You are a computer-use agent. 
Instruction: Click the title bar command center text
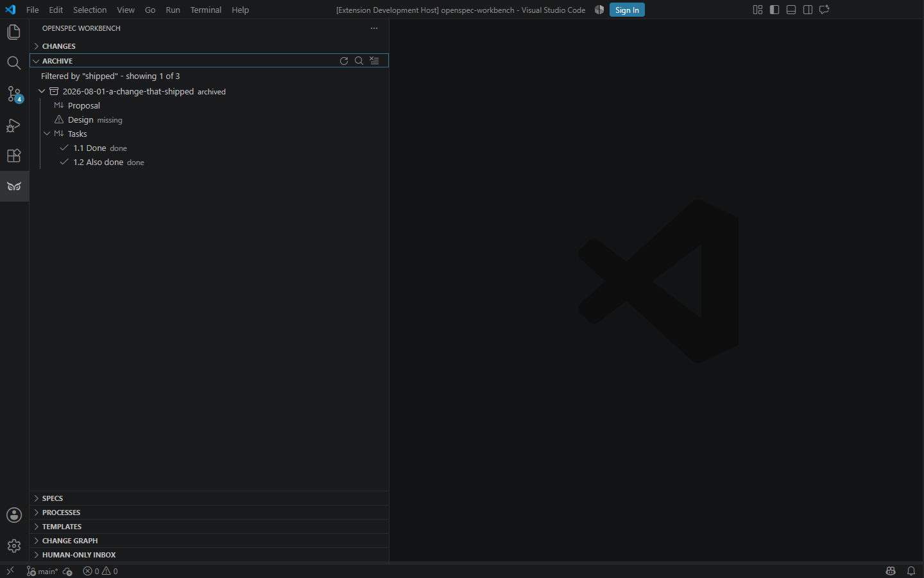click(x=461, y=10)
